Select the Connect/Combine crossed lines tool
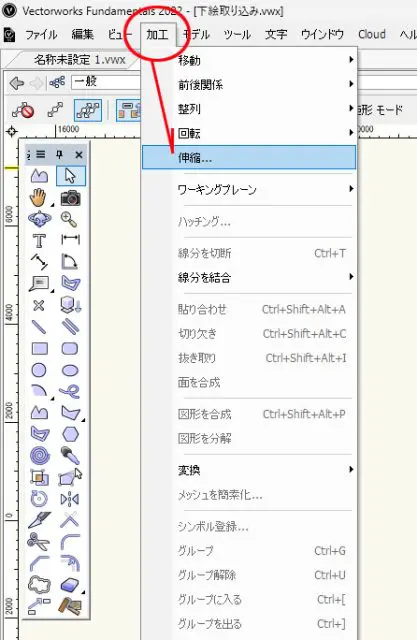This screenshot has width=417, height=640. (x=70, y=520)
